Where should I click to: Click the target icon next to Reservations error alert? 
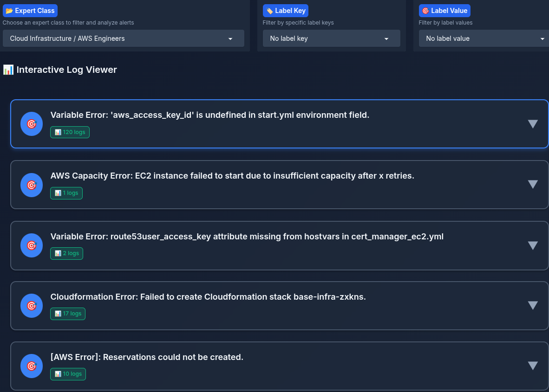pos(31,366)
